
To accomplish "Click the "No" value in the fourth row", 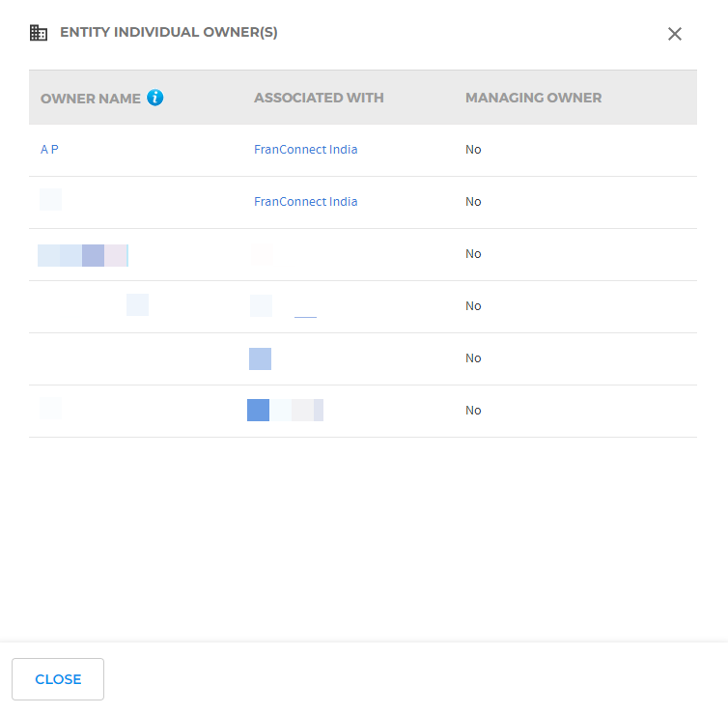I will coord(473,306).
